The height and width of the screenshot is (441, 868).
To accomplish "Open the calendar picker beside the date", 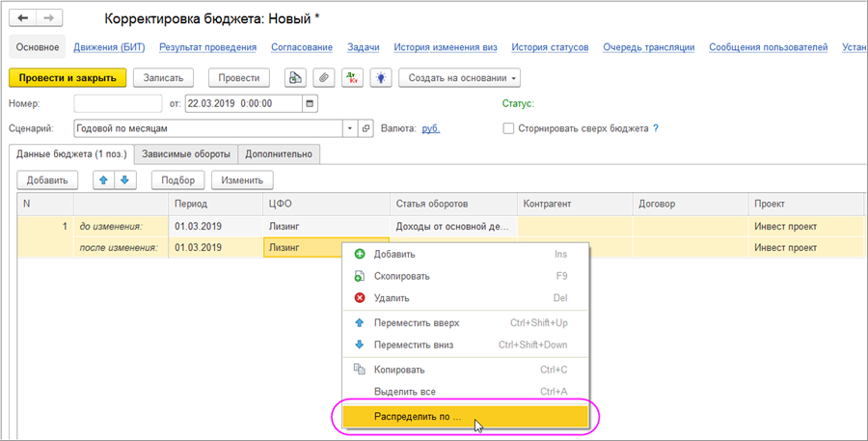I will 310,103.
